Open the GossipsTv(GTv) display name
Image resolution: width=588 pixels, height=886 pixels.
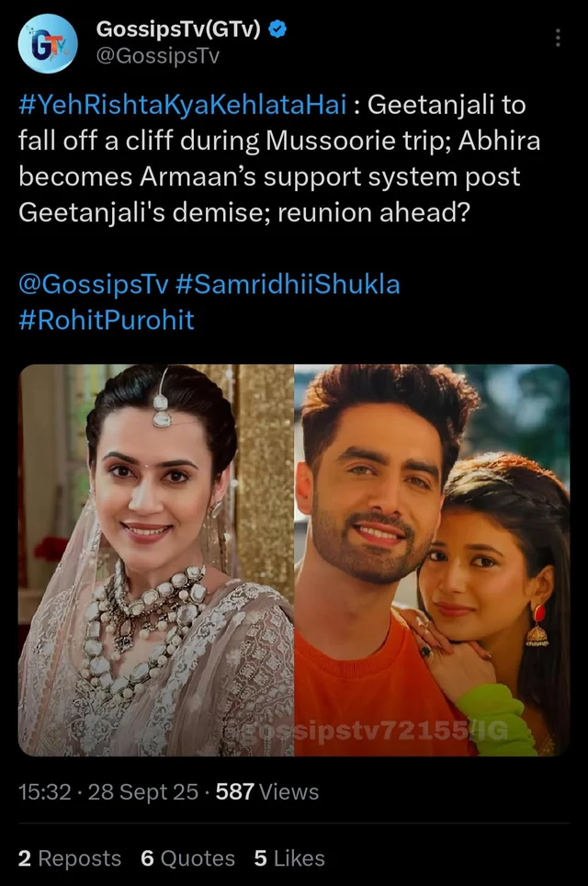(178, 28)
